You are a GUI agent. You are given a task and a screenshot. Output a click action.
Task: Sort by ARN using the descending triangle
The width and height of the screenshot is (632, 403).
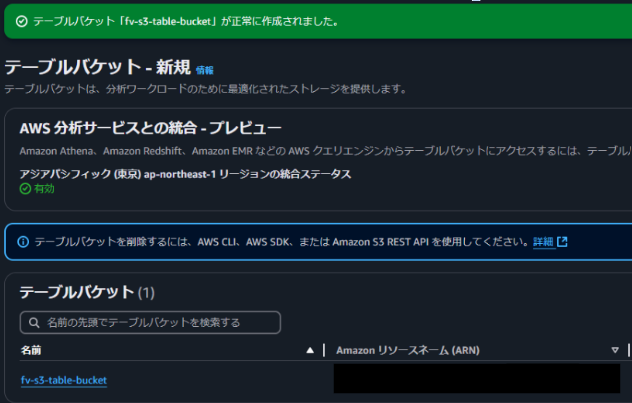[x=615, y=350]
